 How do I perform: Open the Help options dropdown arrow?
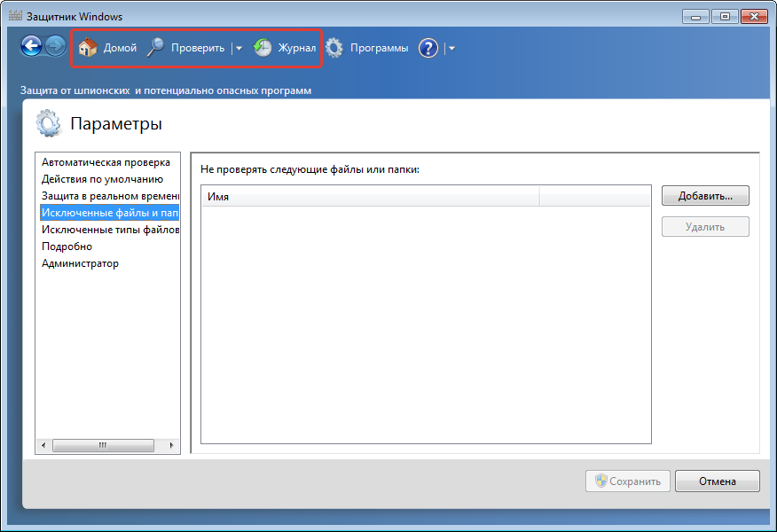tap(451, 48)
